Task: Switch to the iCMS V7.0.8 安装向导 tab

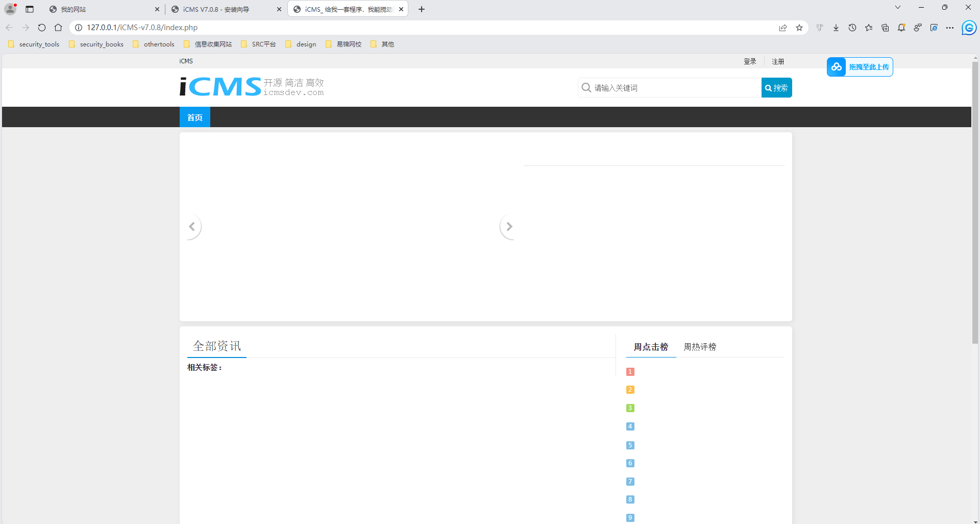Action: (x=216, y=9)
